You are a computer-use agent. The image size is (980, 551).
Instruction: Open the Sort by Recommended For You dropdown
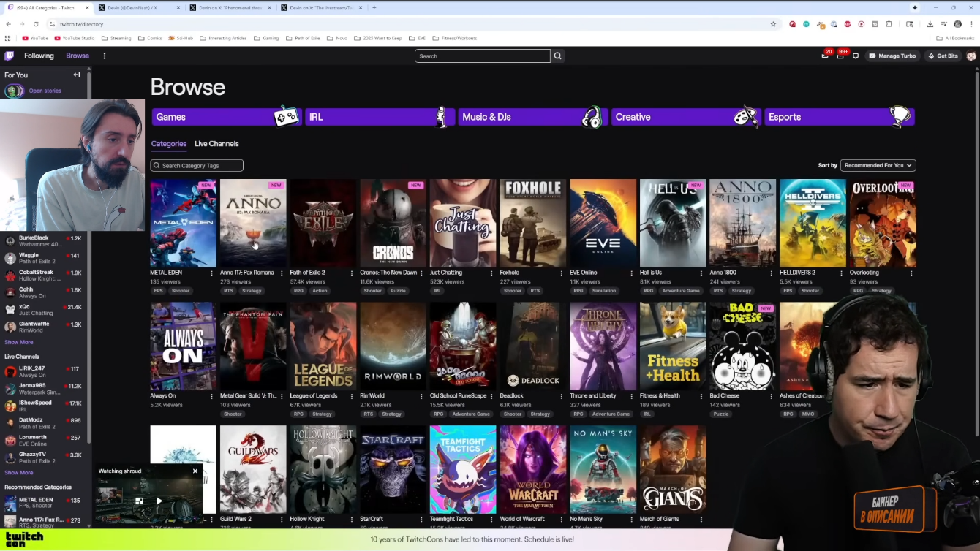pos(878,165)
